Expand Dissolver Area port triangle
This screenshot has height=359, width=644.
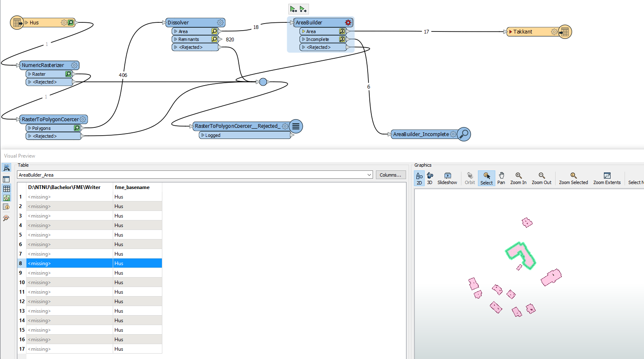pos(176,31)
